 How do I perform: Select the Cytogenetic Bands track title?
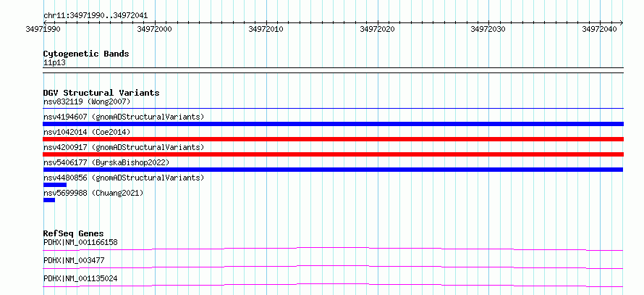pos(86,54)
